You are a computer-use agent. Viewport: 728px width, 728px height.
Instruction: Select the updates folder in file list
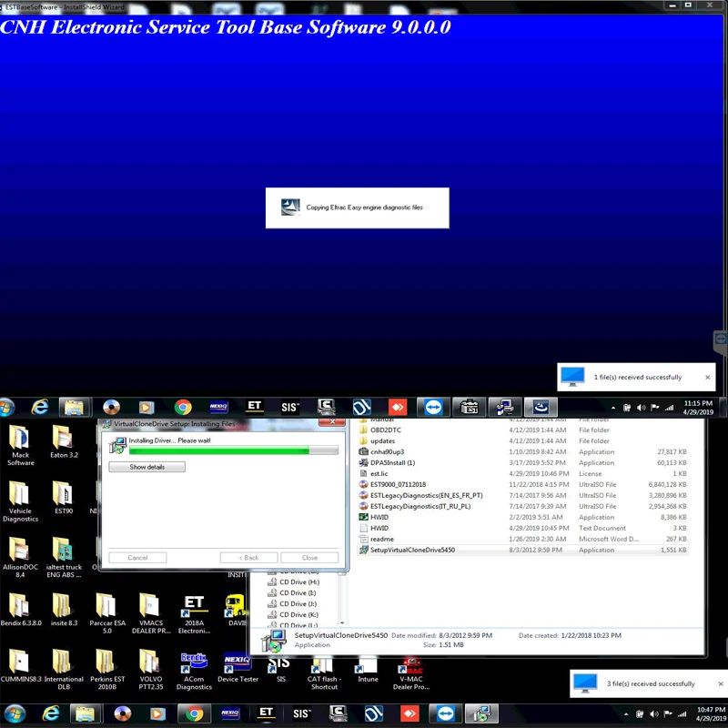(x=382, y=440)
